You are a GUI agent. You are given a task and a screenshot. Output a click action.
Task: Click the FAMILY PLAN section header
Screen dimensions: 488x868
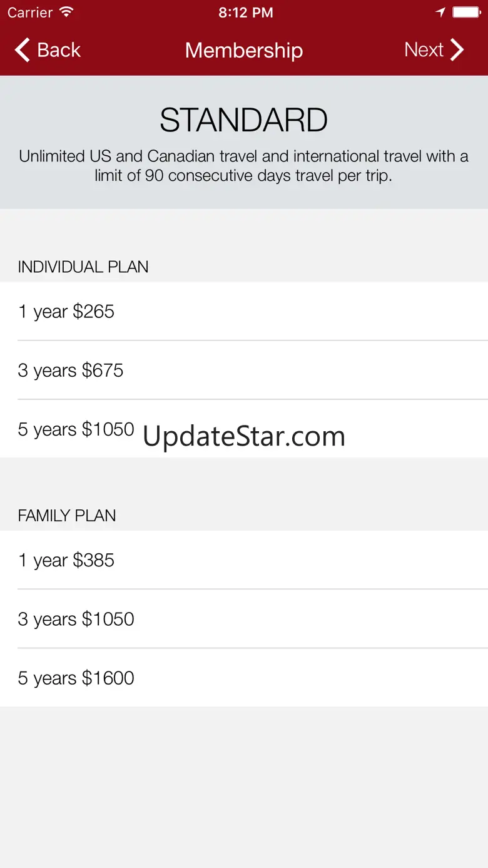(x=67, y=516)
